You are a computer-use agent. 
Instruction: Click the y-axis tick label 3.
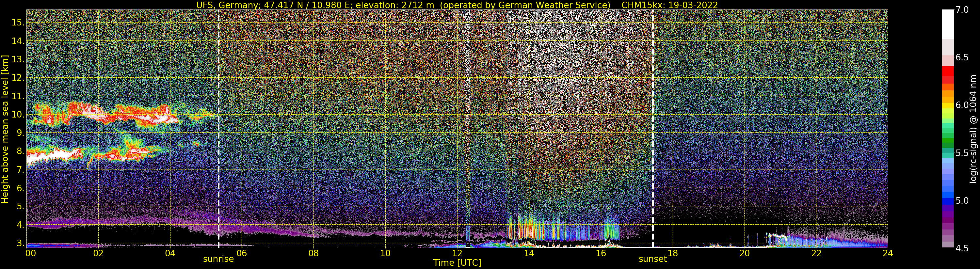pyautogui.click(x=21, y=243)
